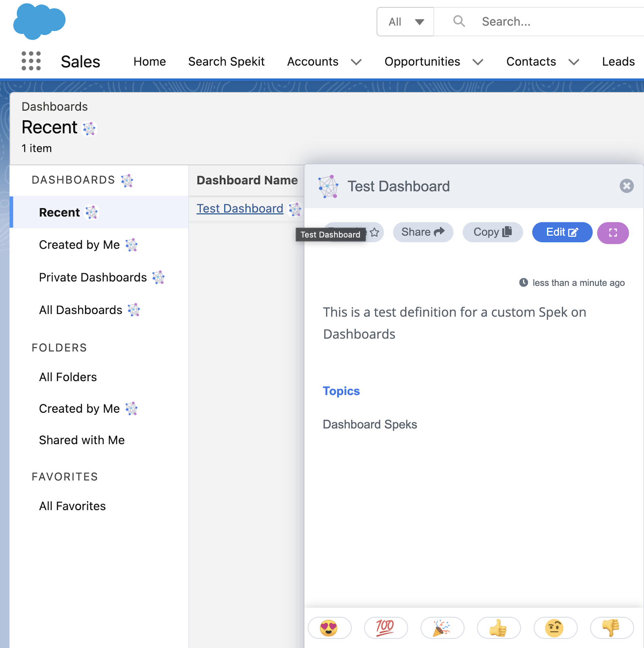Click the blue Edit button

[x=562, y=232]
